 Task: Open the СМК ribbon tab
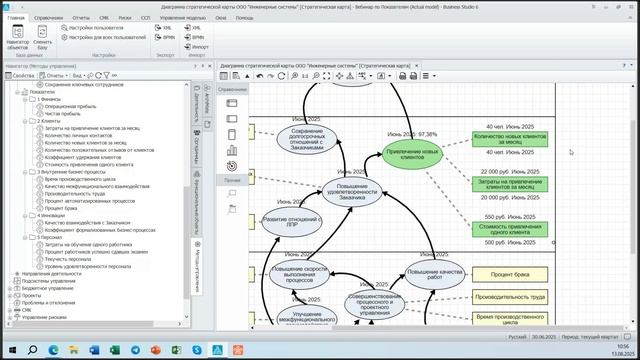click(x=104, y=18)
